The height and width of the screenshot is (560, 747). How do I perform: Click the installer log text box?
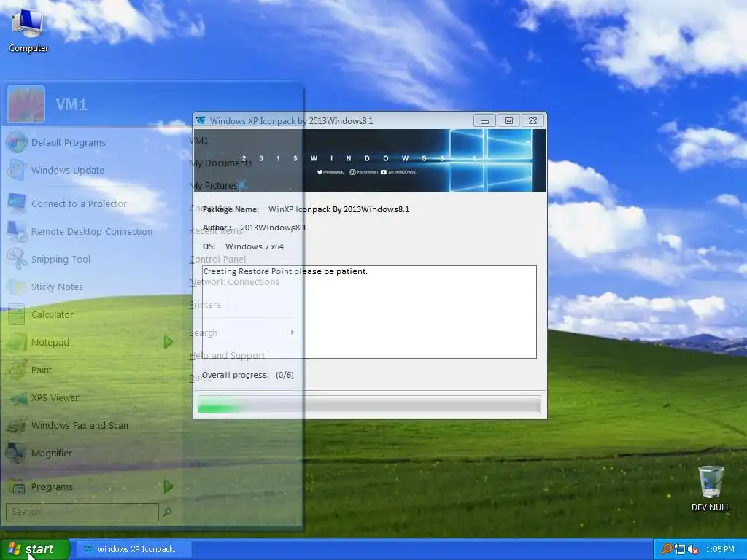(369, 312)
